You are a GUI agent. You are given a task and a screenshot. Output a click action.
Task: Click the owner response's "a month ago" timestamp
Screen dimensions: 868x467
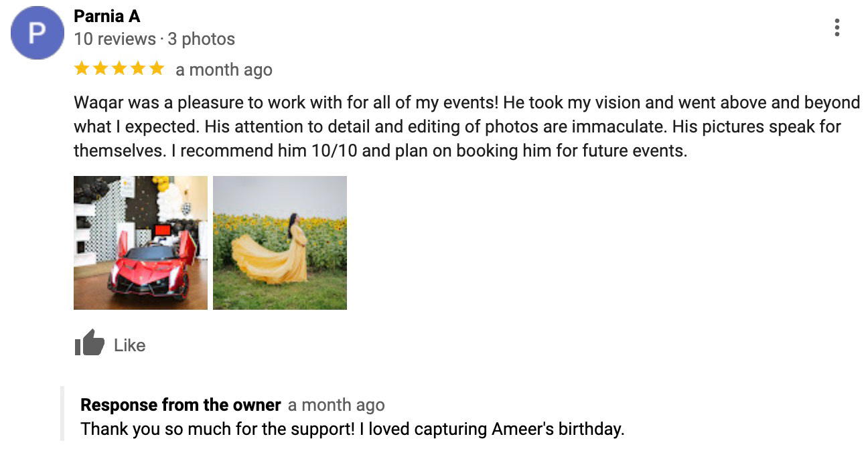tap(336, 405)
